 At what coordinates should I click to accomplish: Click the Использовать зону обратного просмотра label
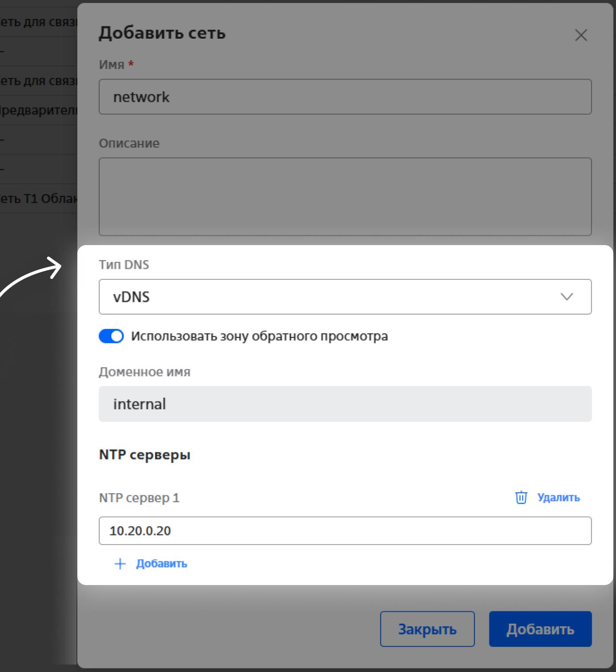click(259, 336)
